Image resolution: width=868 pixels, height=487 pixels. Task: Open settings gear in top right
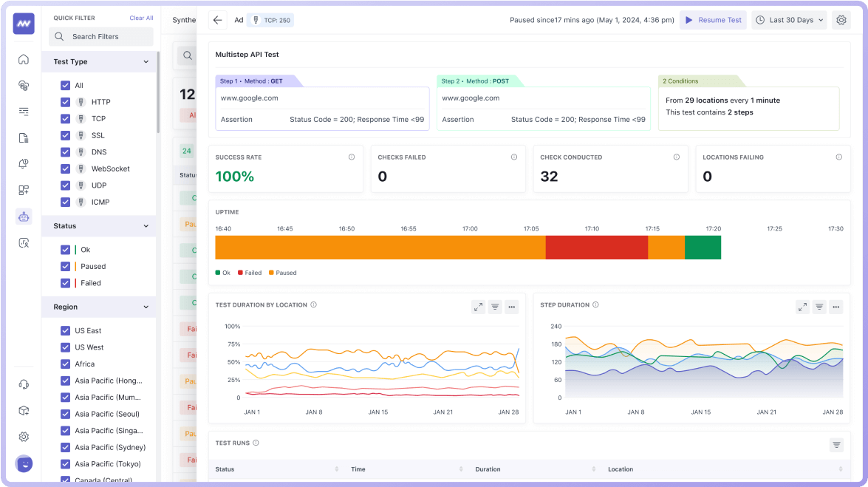(841, 20)
